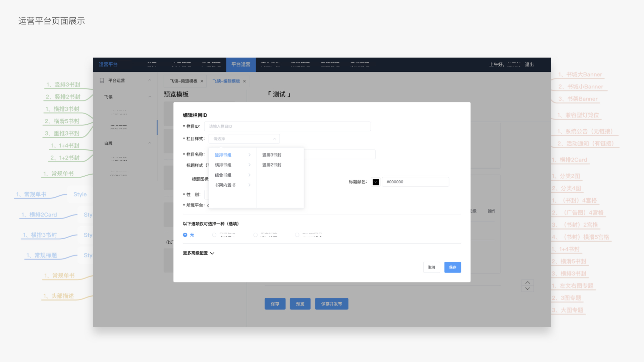Close the 飞读-频道模板 tab
644x362 pixels.
[x=202, y=81]
